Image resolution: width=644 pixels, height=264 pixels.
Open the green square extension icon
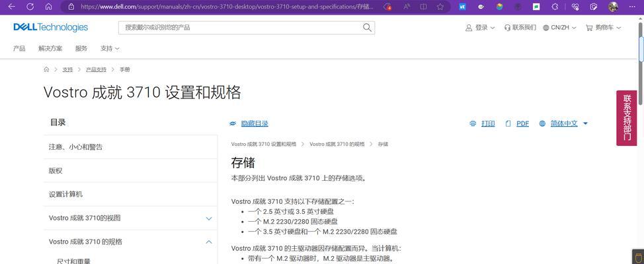536,7
